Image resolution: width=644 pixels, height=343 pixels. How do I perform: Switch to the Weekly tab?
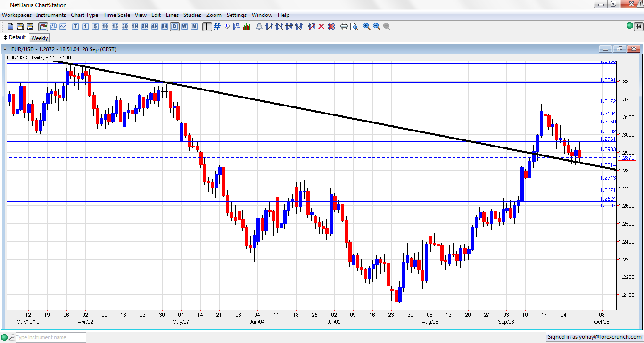tap(40, 38)
